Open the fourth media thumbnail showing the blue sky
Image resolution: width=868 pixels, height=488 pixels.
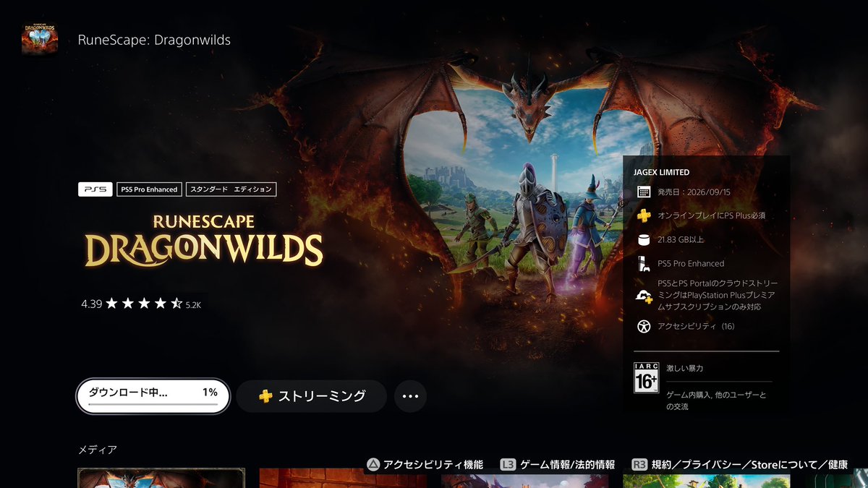point(706,478)
